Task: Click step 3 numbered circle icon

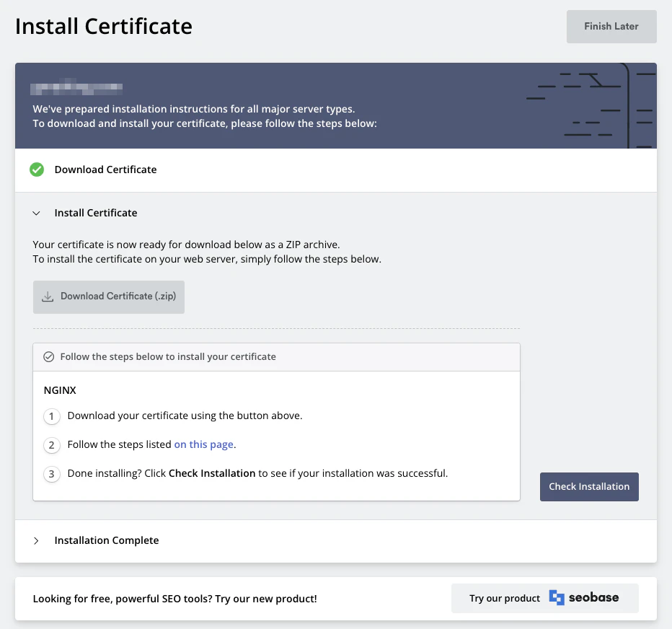Action: coord(51,474)
